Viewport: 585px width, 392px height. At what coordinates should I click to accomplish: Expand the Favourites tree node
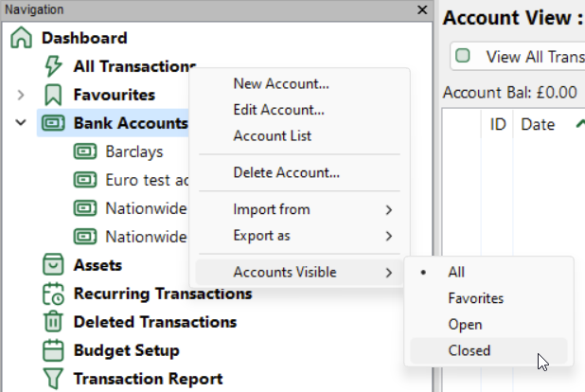[x=21, y=95]
